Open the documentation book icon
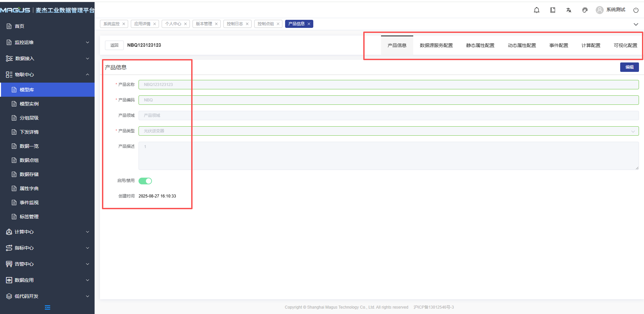This screenshot has height=314, width=644. click(553, 10)
